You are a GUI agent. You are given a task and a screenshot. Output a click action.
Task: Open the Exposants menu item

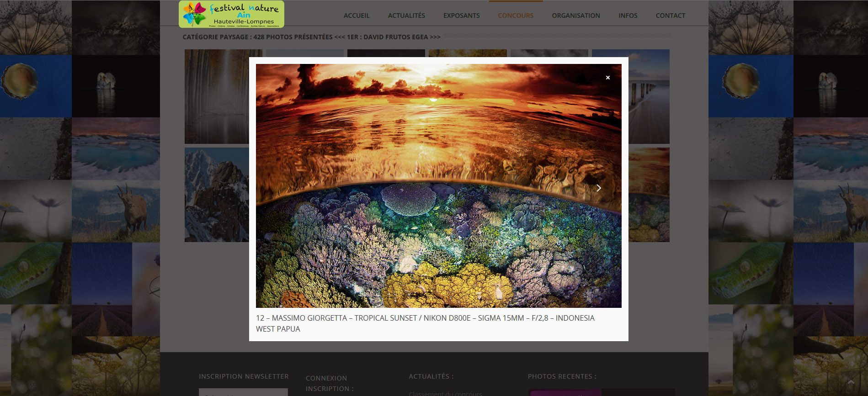(x=461, y=16)
